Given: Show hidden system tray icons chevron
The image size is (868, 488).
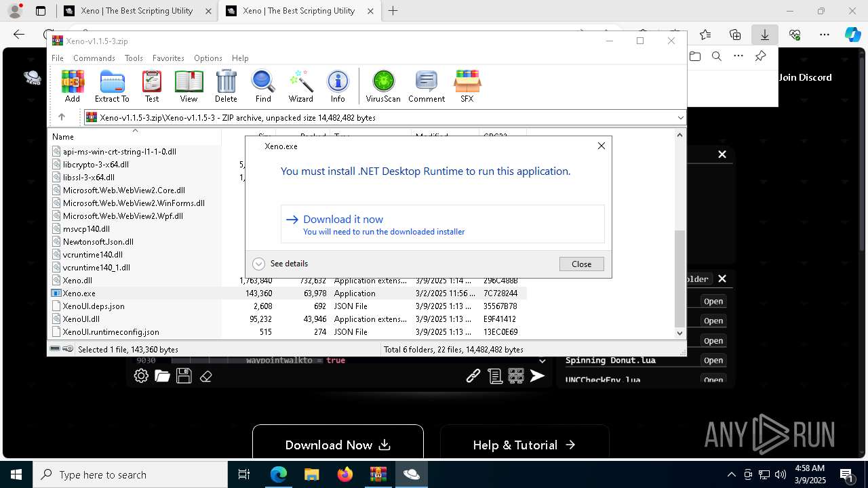Looking at the screenshot, I should (731, 474).
